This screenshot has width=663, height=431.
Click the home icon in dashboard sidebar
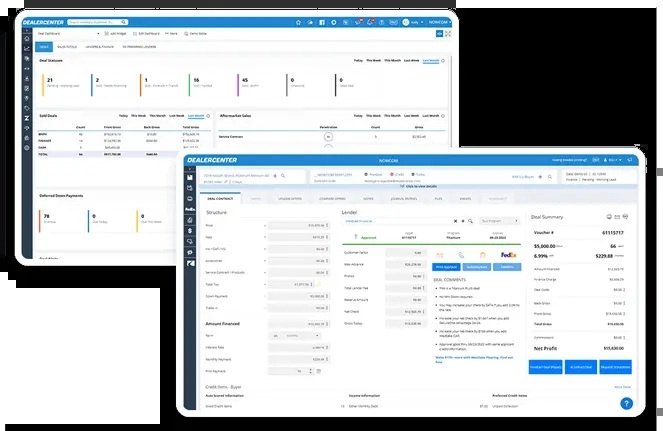27,38
